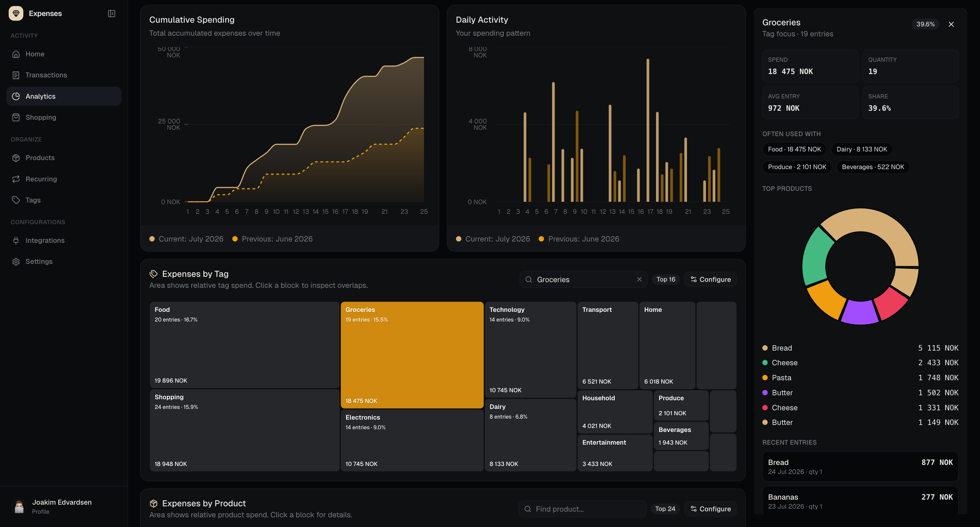This screenshot has height=527, width=980.
Task: Collapse the sidebar with the panel icon
Action: pyautogui.click(x=111, y=14)
